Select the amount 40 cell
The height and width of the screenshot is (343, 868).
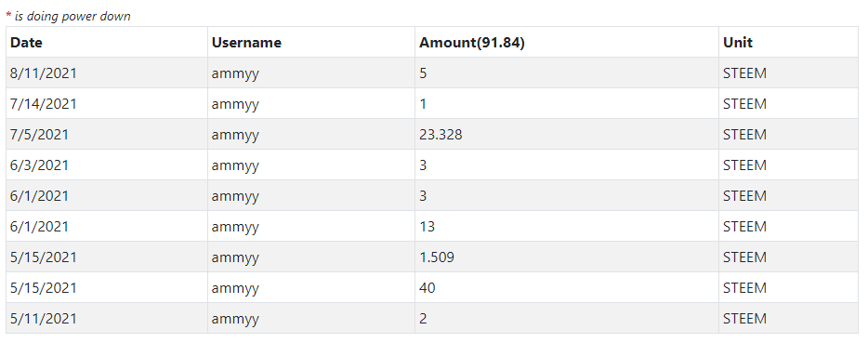[567, 287]
